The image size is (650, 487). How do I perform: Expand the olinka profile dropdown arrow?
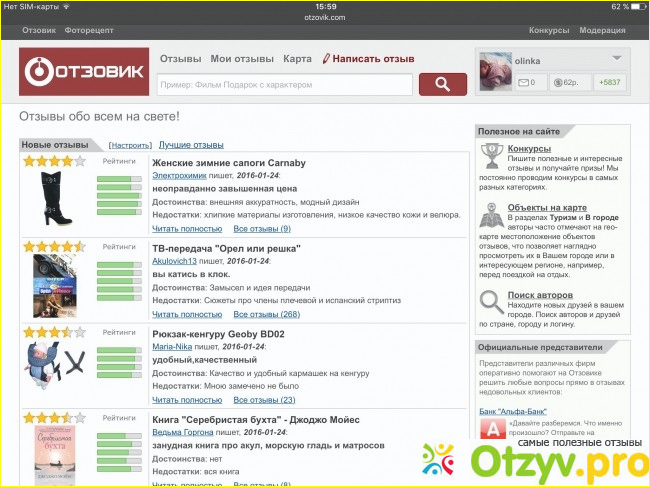tap(617, 58)
